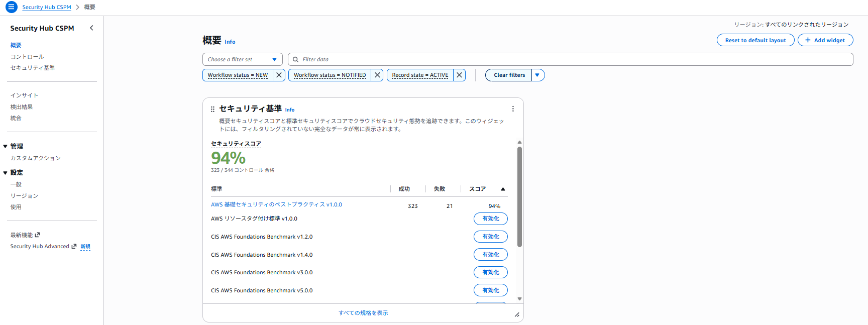Click the Record state = ACTIVE filter token

420,75
